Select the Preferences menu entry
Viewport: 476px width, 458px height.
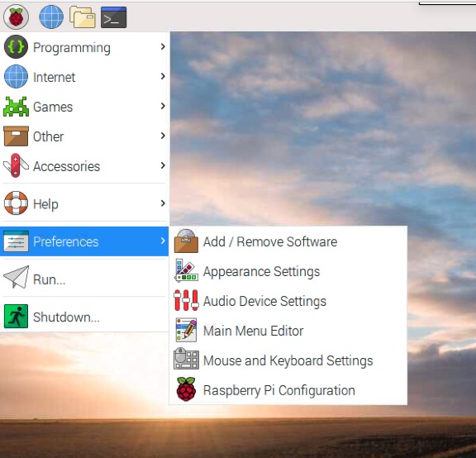(x=84, y=241)
